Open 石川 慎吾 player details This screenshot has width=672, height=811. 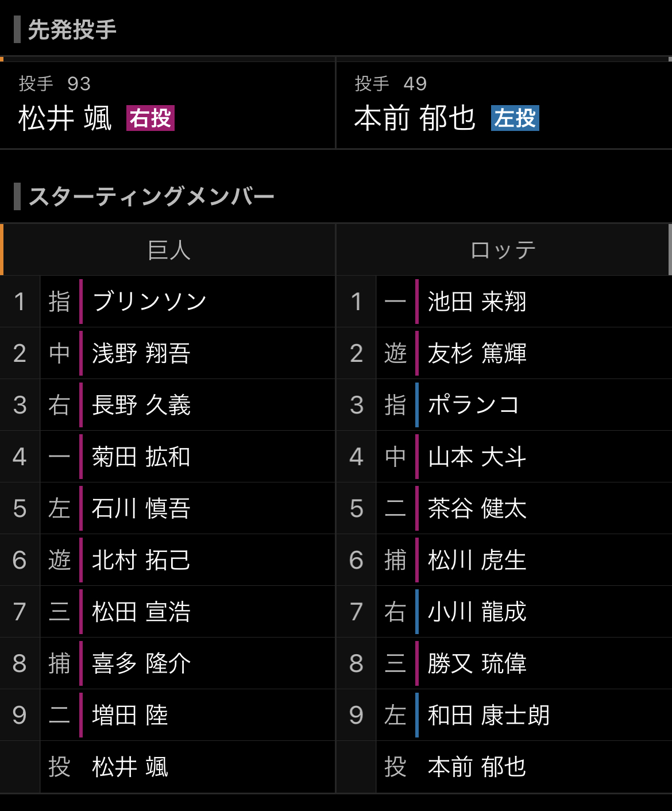[x=141, y=508]
